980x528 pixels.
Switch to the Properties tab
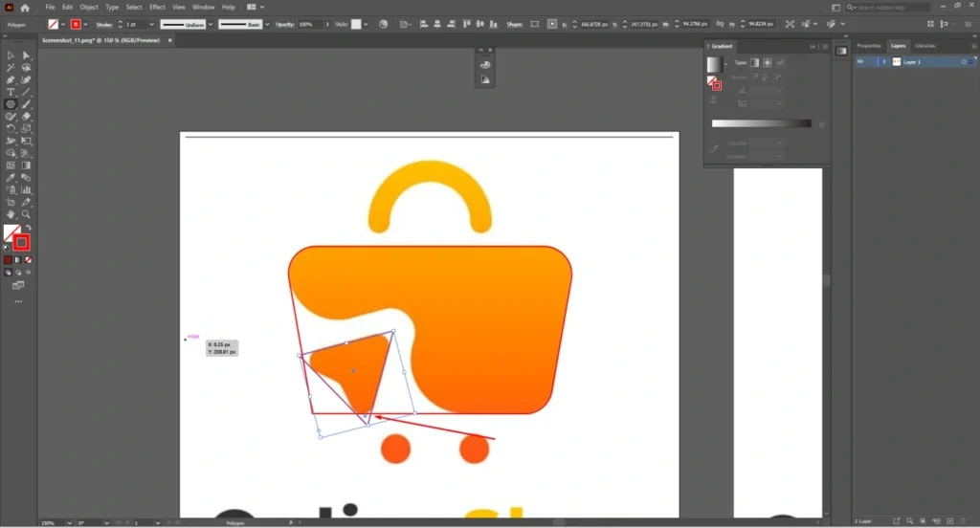(x=868, y=46)
